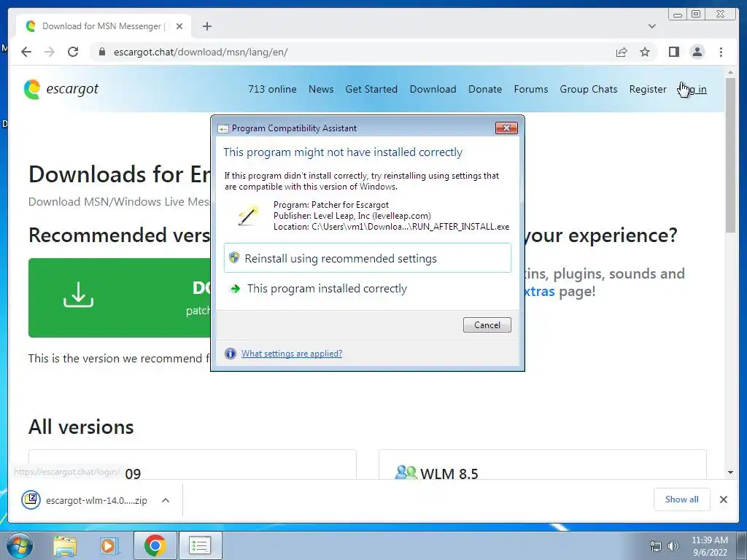747x560 pixels.
Task: Click the 713 online counter
Action: point(272,89)
